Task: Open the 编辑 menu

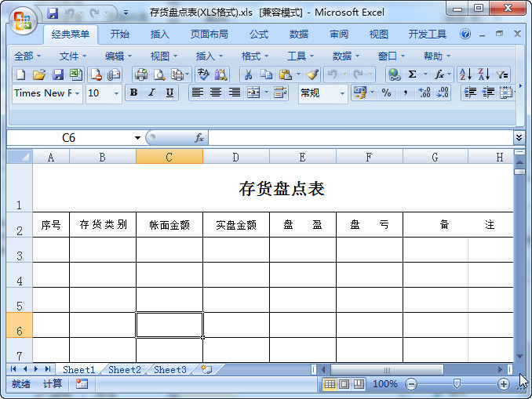Action: click(118, 56)
